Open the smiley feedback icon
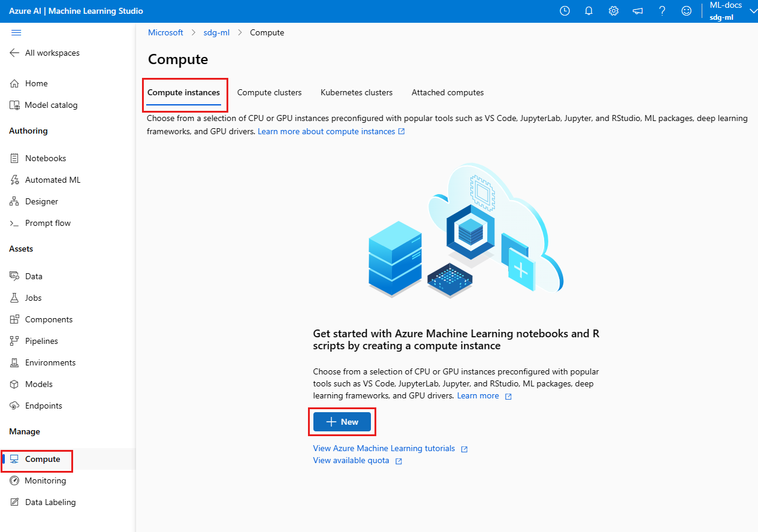The width and height of the screenshot is (758, 532). 686,11
